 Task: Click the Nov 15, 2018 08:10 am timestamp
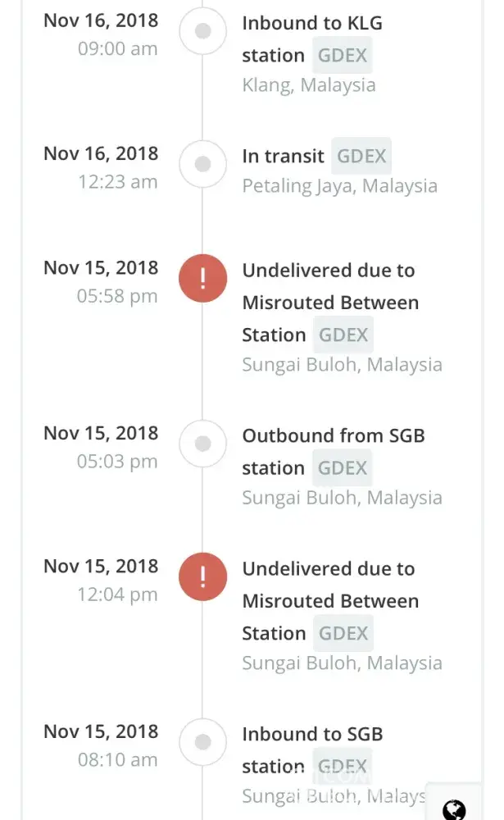tap(101, 745)
